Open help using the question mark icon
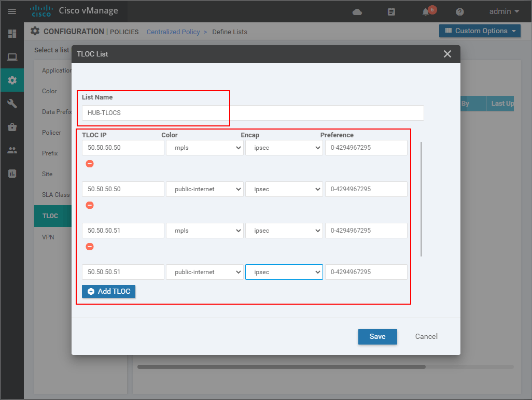This screenshot has height=400, width=532. point(459,11)
